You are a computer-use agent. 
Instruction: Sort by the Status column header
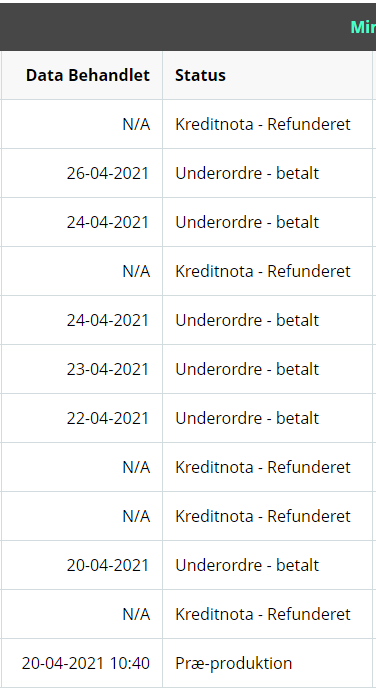coord(200,75)
